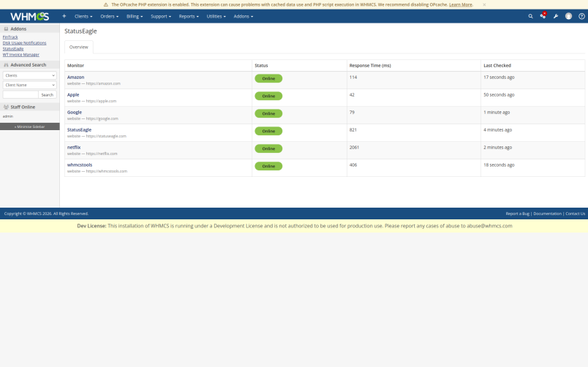The height and width of the screenshot is (367, 588).
Task: Open the search magnifier icon
Action: 530,16
